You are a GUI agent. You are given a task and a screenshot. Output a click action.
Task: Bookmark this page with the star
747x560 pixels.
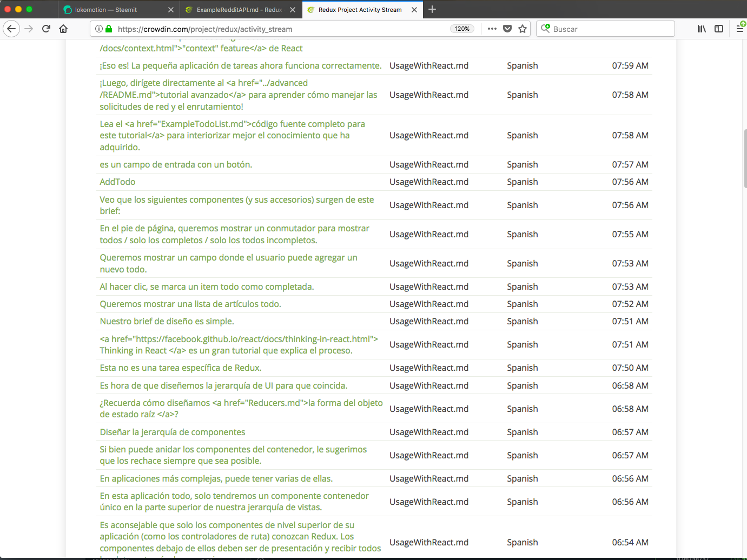(x=523, y=29)
